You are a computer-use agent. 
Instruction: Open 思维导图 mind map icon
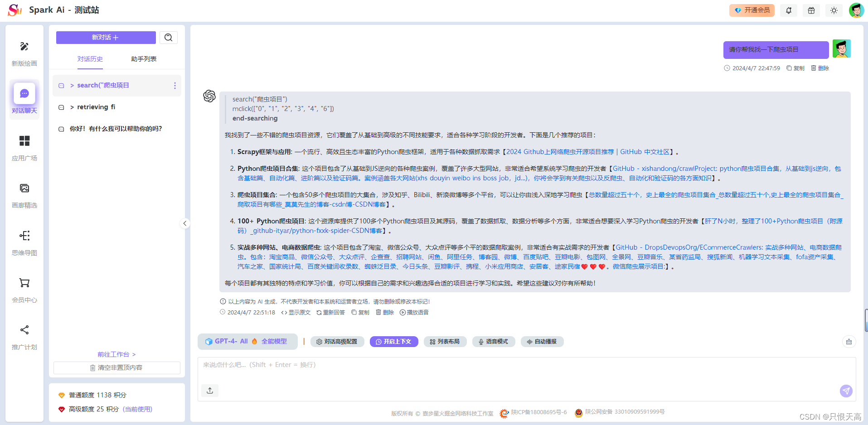tap(24, 236)
